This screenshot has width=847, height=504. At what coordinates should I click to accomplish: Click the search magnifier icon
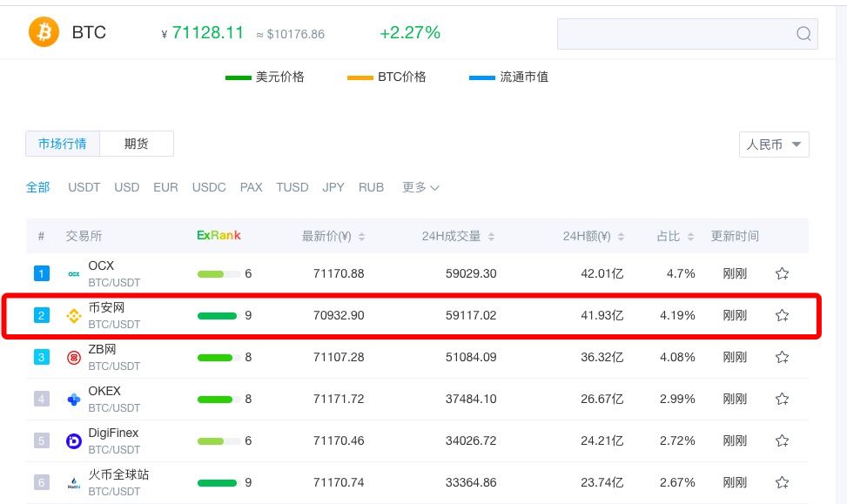tap(803, 34)
